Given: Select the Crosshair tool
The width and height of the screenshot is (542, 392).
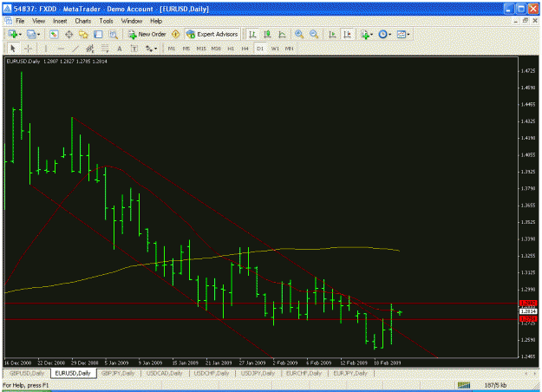Looking at the screenshot, I should (28, 49).
